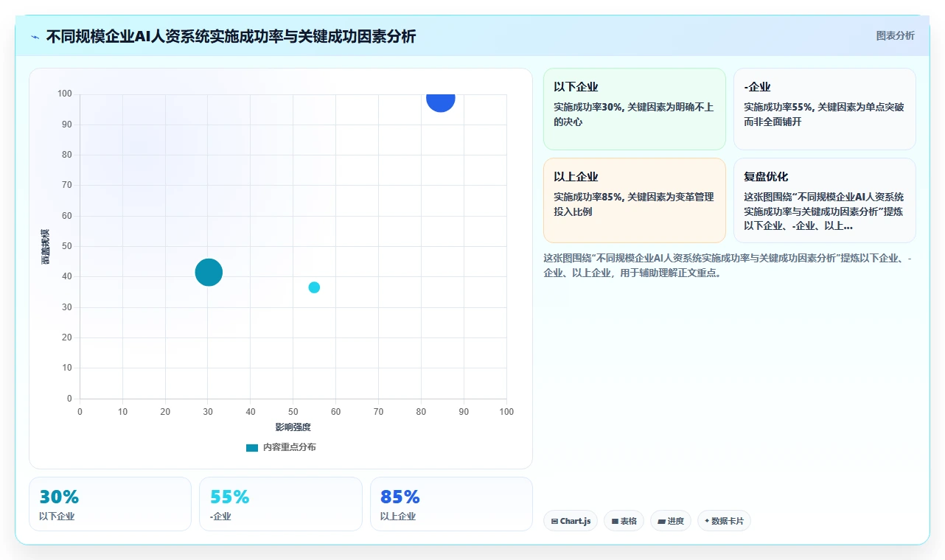
Task: Click the 数据卡片 sparkle icon
Action: 707,521
